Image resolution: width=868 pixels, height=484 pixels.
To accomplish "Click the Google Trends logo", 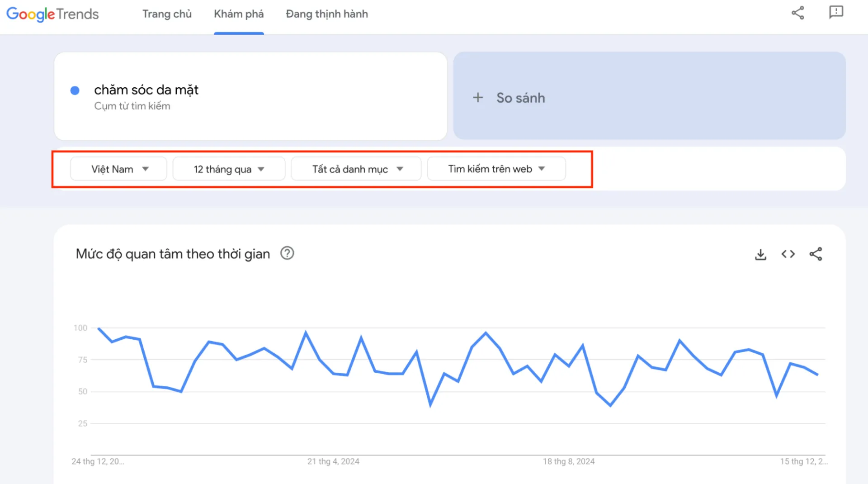I will tap(52, 14).
